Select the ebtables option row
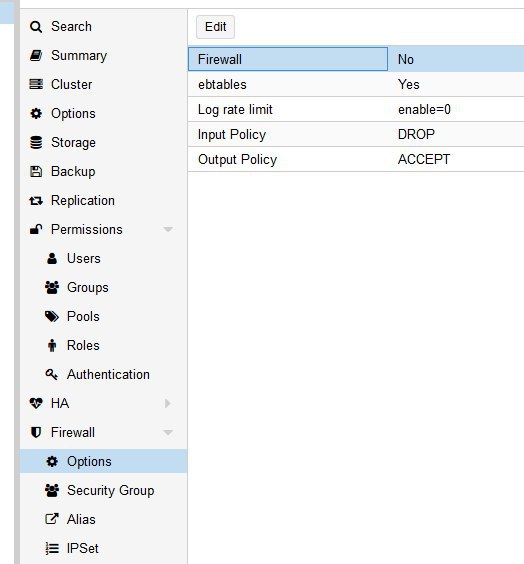Image resolution: width=524 pixels, height=564 pixels. pyautogui.click(x=356, y=84)
